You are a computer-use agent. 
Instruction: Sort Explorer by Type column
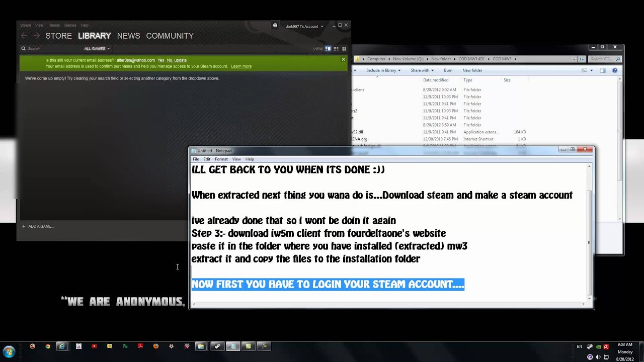pos(468,80)
